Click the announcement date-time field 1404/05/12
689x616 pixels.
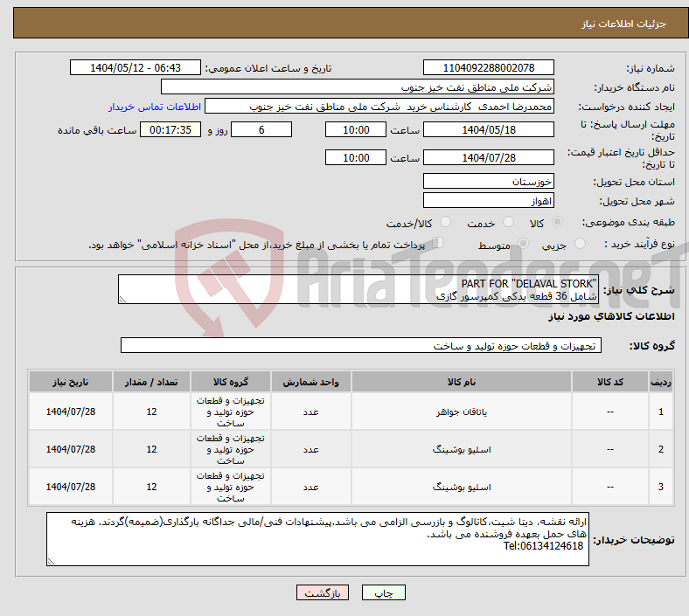coord(136,67)
